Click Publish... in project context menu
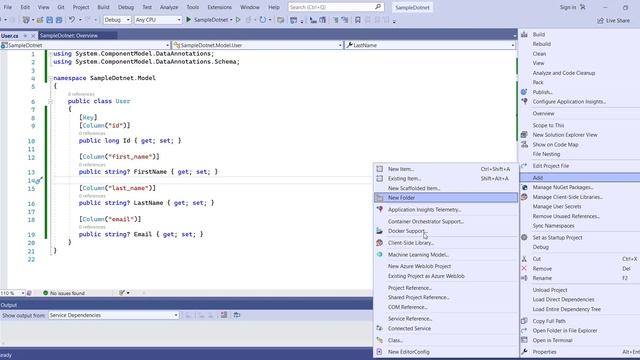640x360 pixels. (x=580, y=92)
